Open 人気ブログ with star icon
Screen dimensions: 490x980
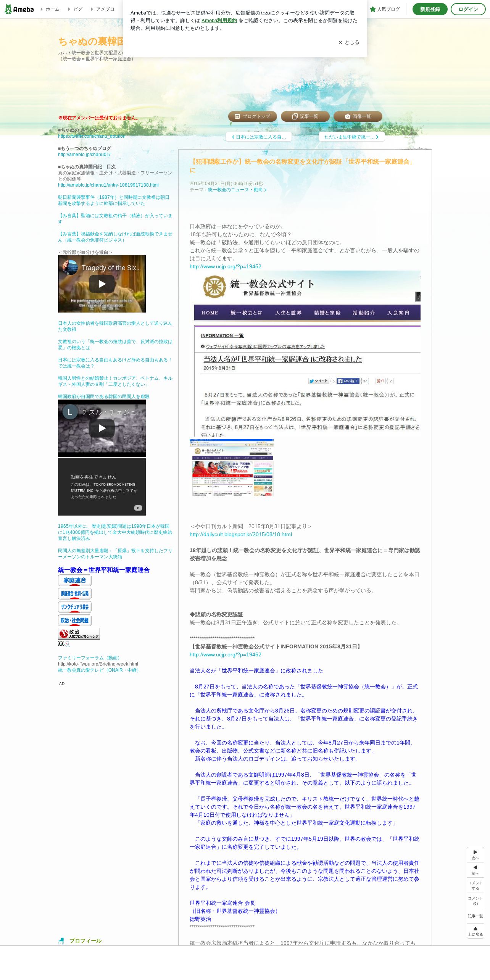click(385, 9)
